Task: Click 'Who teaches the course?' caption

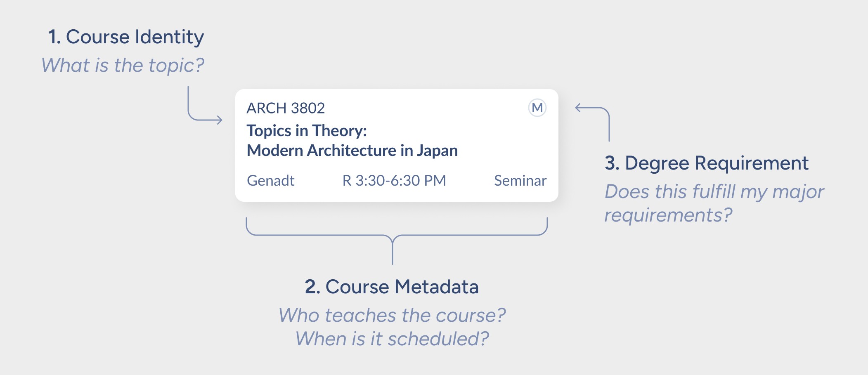Action: (392, 316)
